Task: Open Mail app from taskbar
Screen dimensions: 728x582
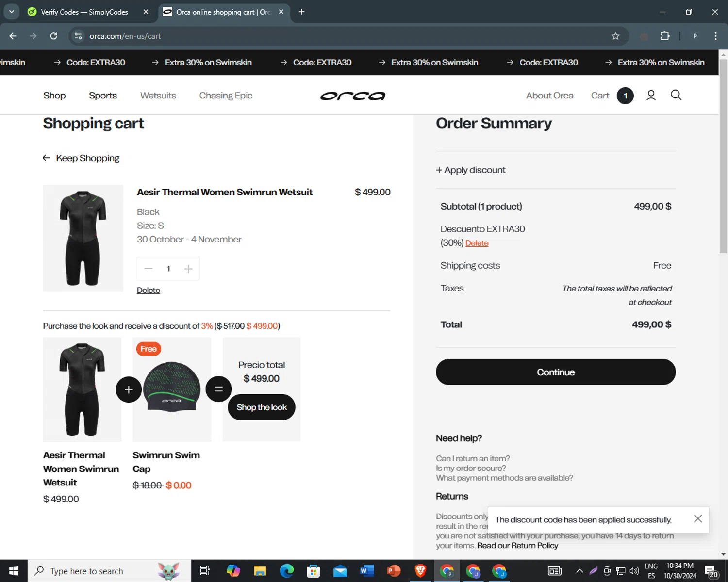Action: (x=340, y=571)
